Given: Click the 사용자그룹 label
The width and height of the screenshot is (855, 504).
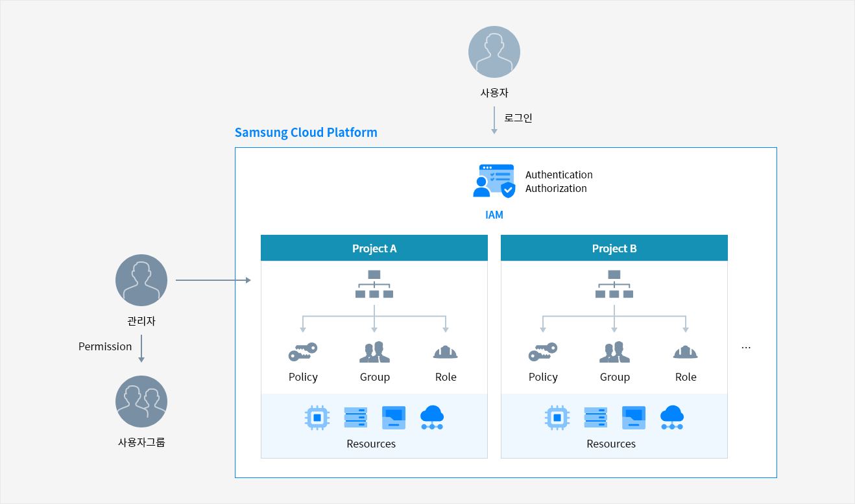Looking at the screenshot, I should [x=141, y=443].
